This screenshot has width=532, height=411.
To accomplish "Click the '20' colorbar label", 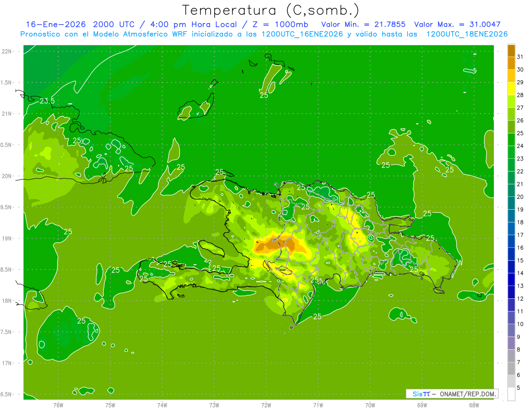I will click(x=520, y=197).
